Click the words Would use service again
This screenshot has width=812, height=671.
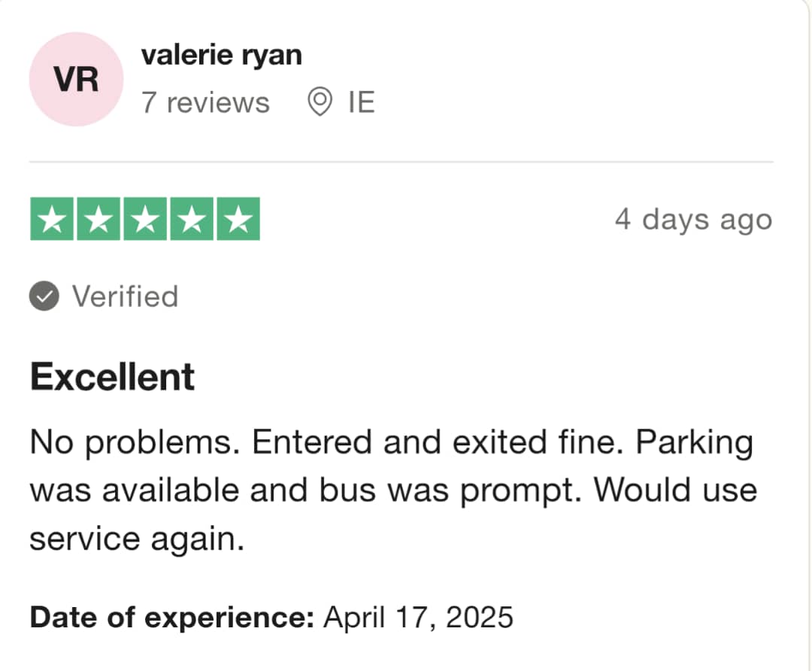393,514
